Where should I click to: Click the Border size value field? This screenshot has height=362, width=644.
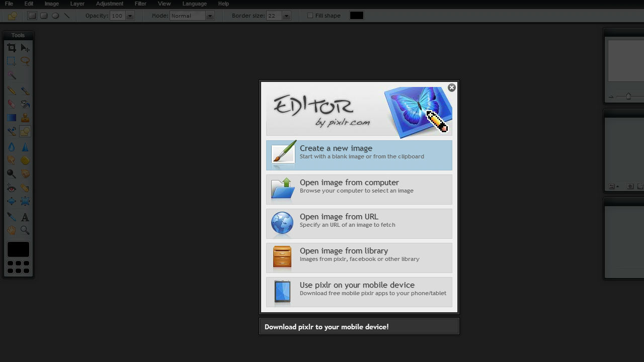(274, 16)
